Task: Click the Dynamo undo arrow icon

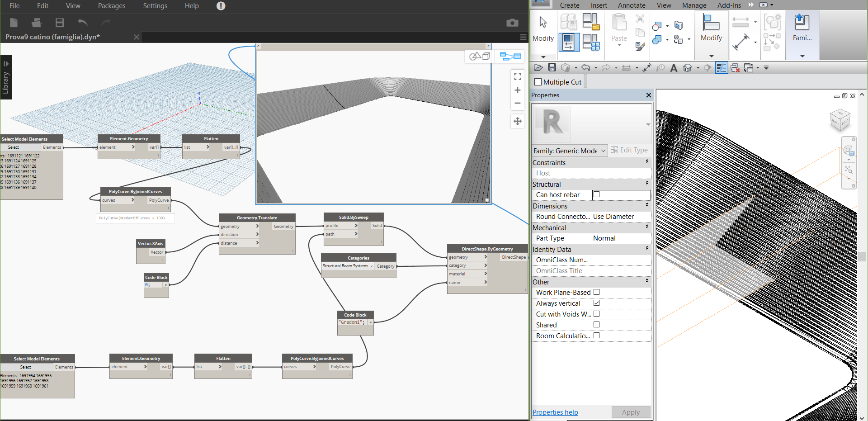Action: point(83,23)
